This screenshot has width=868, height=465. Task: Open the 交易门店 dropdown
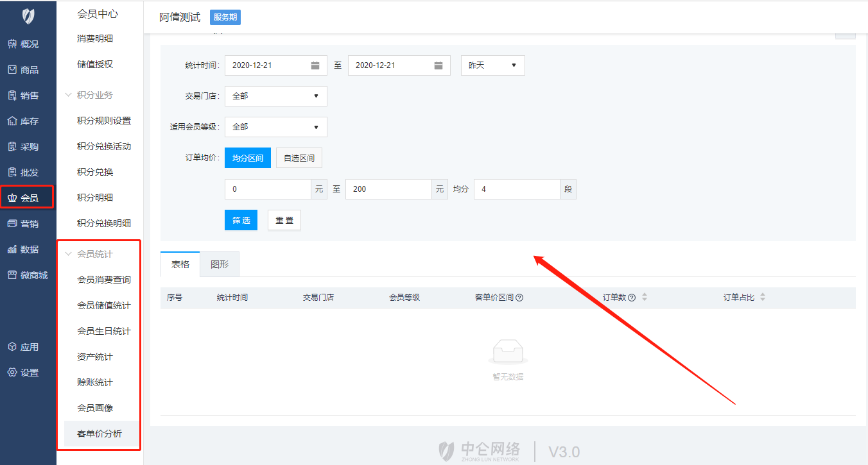275,96
